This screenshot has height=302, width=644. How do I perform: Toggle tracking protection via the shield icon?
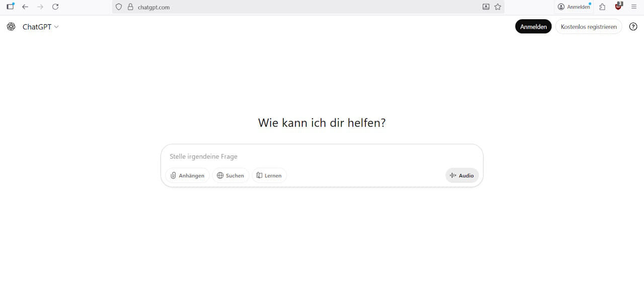pos(118,7)
